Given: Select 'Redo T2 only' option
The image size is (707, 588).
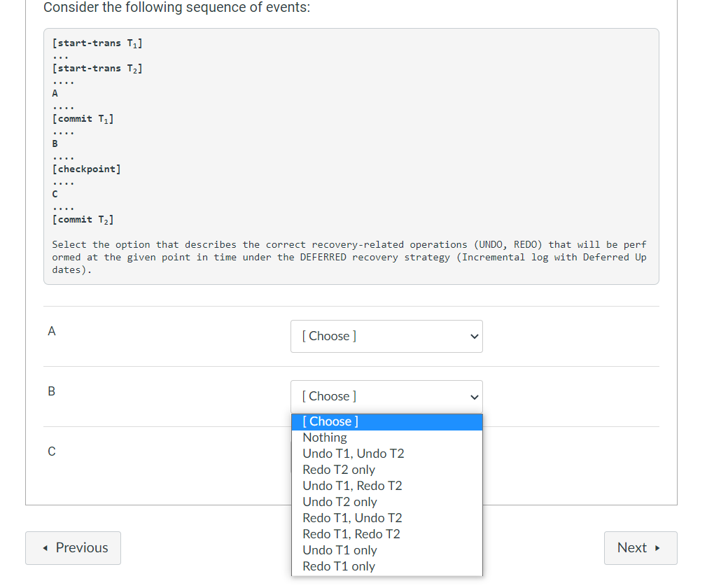Looking at the screenshot, I should (387, 470).
